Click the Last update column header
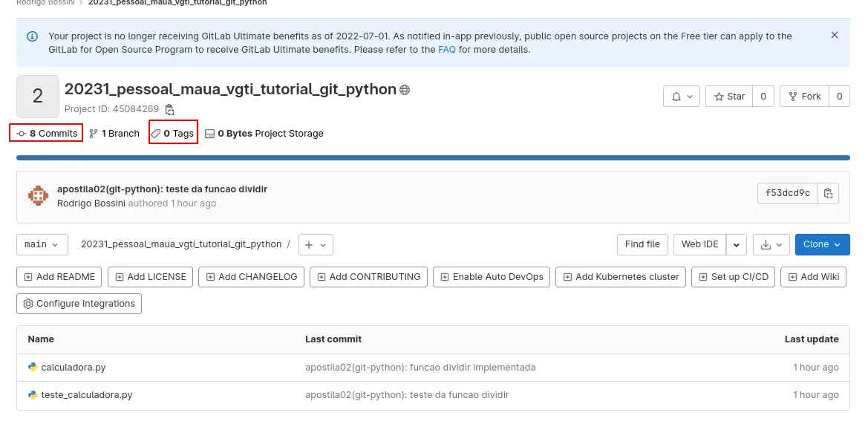 pyautogui.click(x=812, y=339)
